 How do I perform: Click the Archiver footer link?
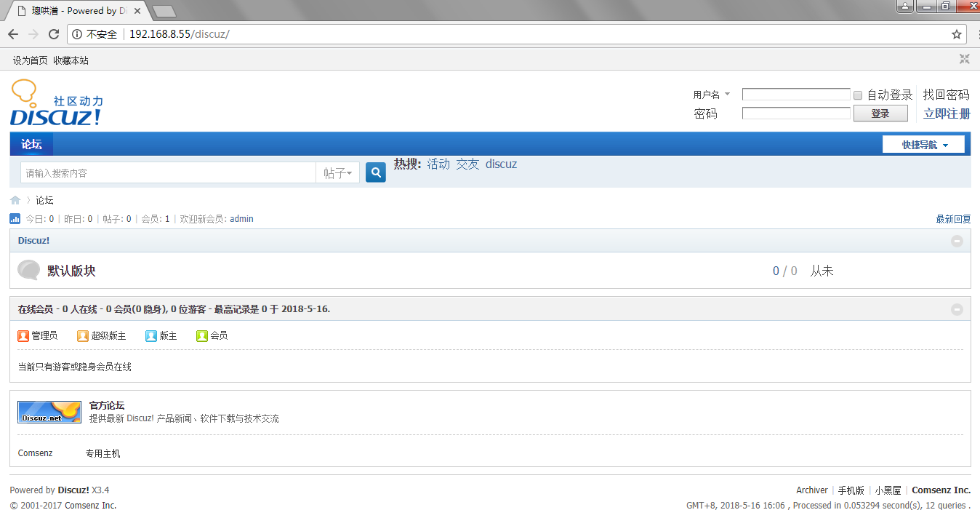pos(812,490)
